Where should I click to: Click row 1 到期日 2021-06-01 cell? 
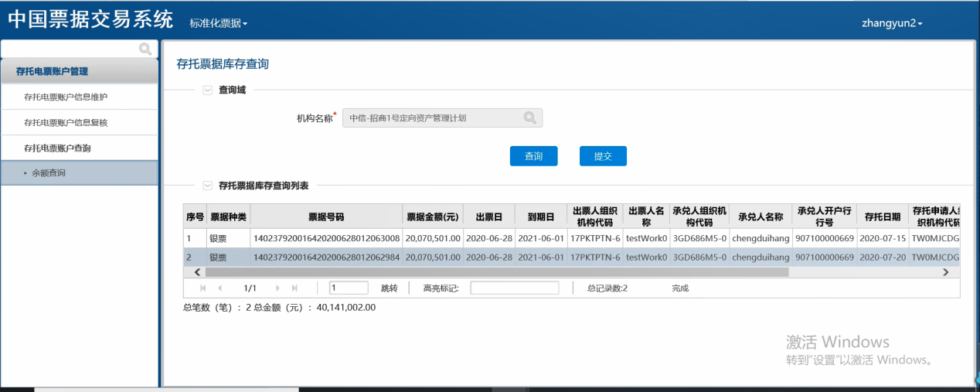pyautogui.click(x=541, y=238)
